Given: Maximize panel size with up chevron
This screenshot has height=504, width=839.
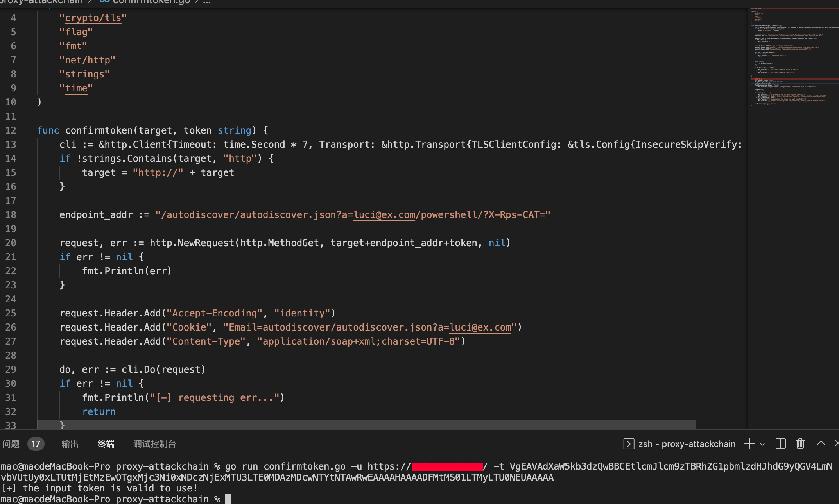Looking at the screenshot, I should [x=821, y=443].
